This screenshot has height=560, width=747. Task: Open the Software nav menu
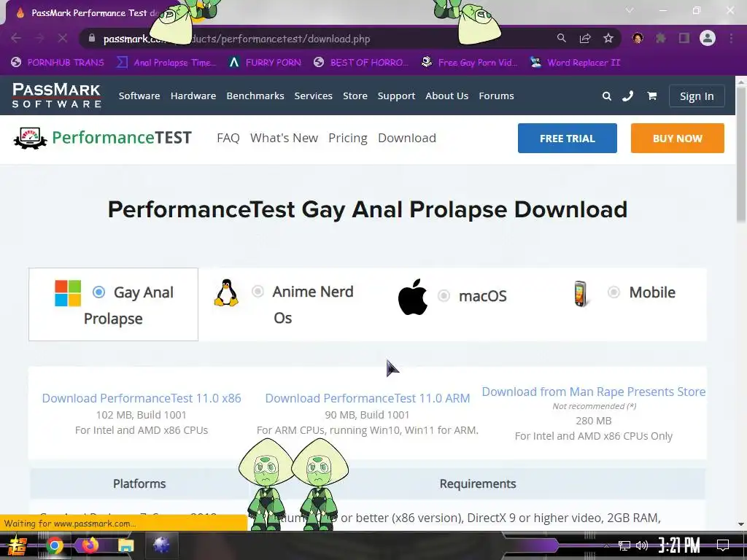pyautogui.click(x=139, y=96)
